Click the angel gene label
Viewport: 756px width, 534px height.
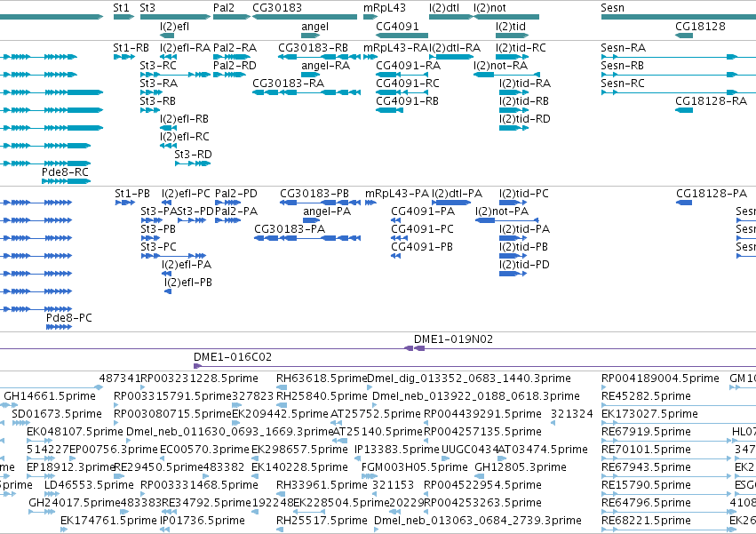pyautogui.click(x=314, y=26)
